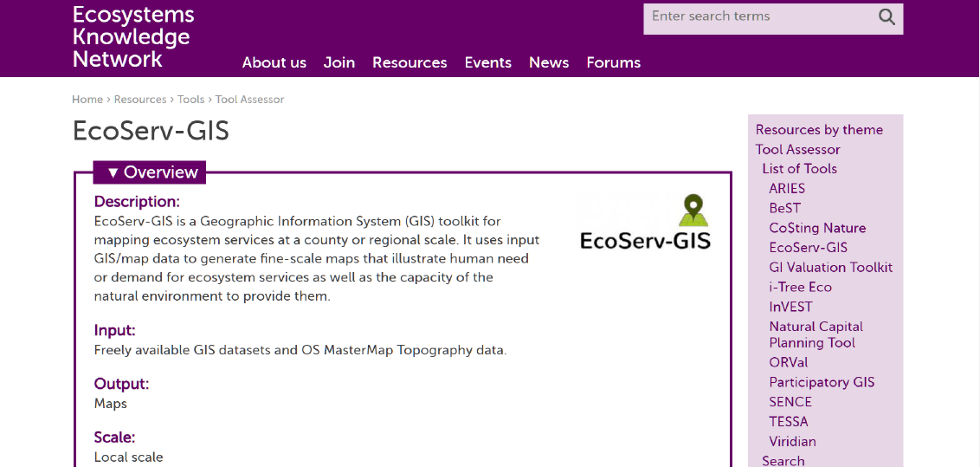Click the EcoServ-GIS logo image
The width and height of the screenshot is (980, 467).
coord(645,224)
